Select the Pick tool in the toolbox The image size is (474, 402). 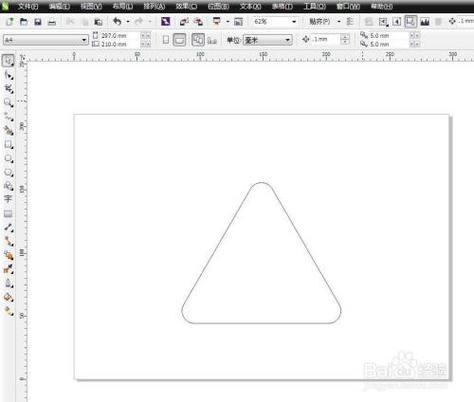(8, 61)
